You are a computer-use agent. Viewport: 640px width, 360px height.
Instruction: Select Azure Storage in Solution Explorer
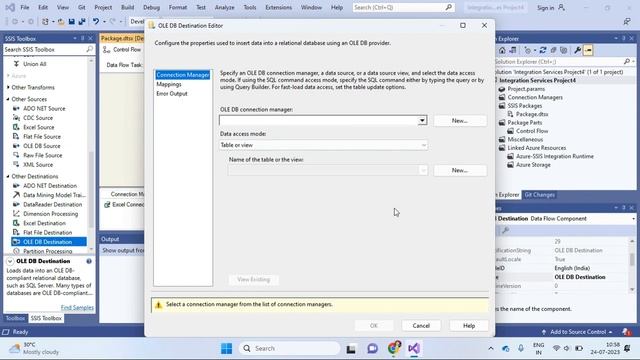(533, 165)
